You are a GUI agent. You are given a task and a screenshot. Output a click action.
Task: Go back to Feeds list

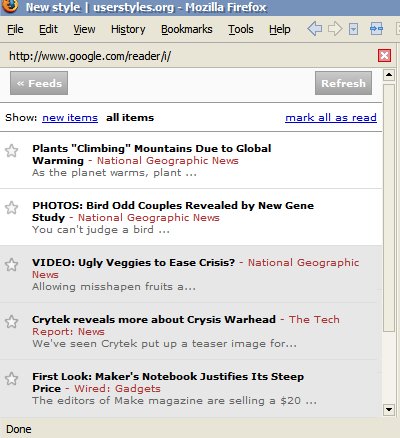point(39,83)
